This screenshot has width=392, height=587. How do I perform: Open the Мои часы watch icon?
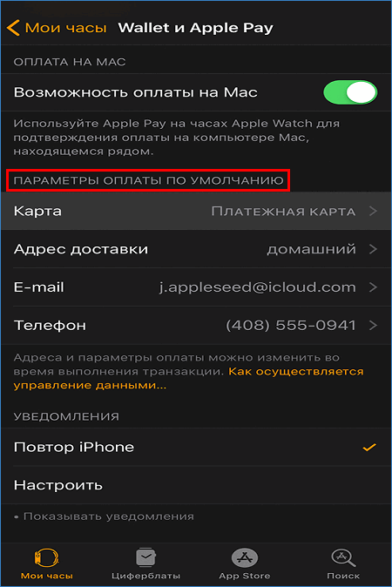pos(46,557)
